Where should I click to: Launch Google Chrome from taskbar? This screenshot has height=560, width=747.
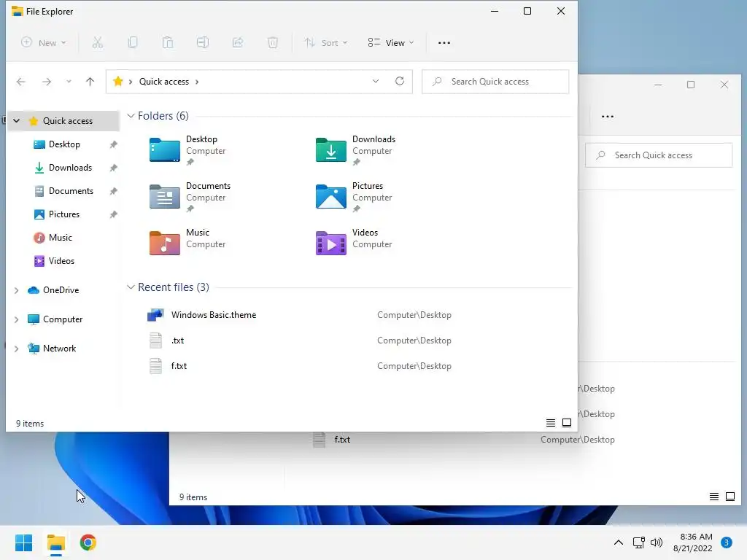pos(88,542)
